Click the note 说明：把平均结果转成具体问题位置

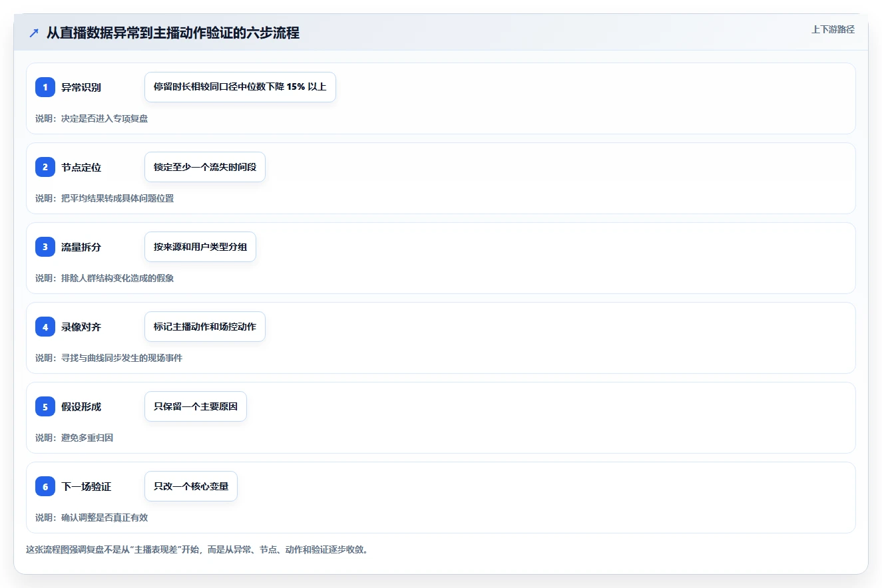click(105, 198)
